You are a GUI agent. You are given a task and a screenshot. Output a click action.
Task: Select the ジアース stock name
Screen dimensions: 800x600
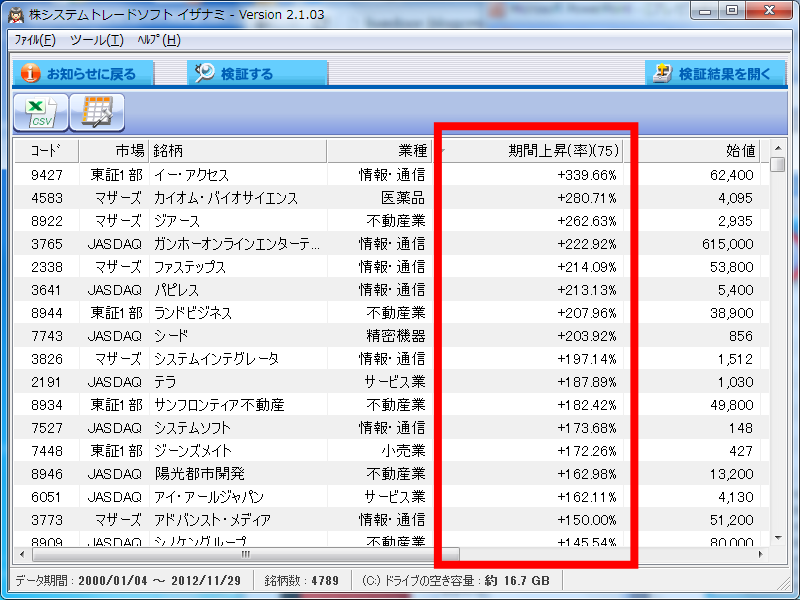pyautogui.click(x=177, y=221)
